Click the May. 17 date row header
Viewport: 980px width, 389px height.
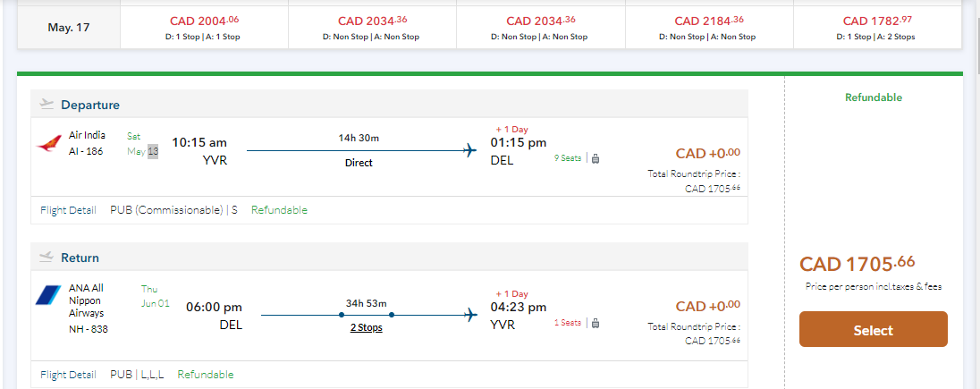point(68,27)
